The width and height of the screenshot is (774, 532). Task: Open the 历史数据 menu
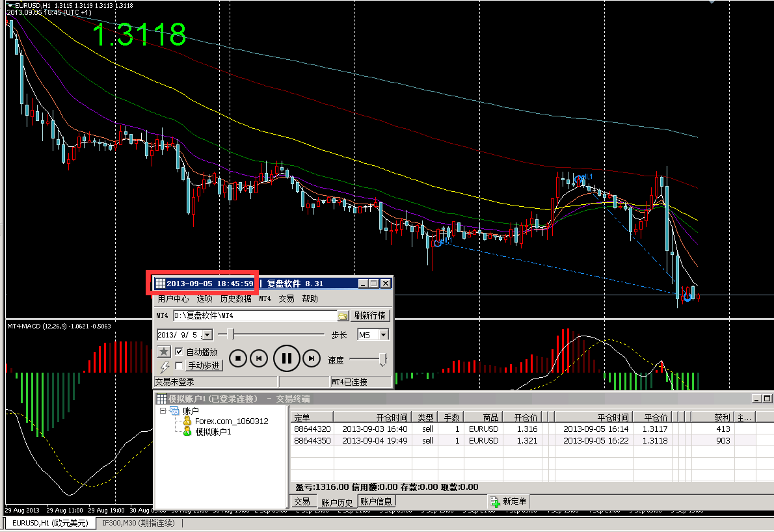[x=235, y=299]
